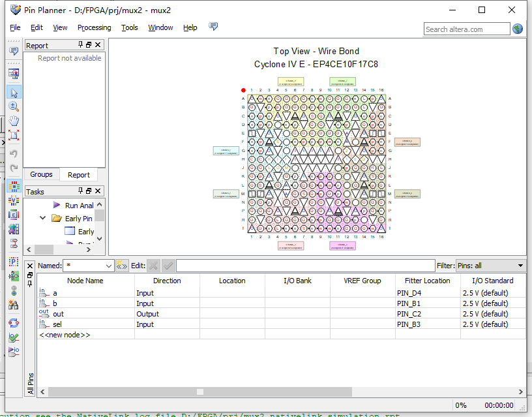Open the Tools menu
Screen dimensions: 532x417
point(130,27)
